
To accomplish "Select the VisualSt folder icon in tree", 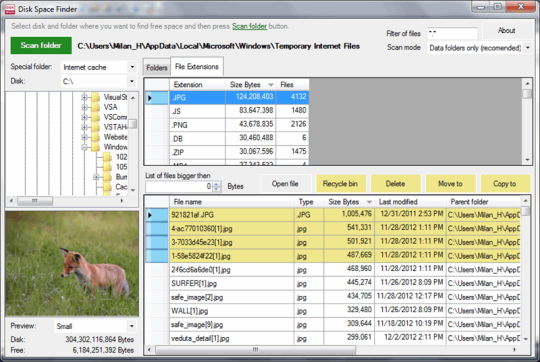I will pos(96,97).
